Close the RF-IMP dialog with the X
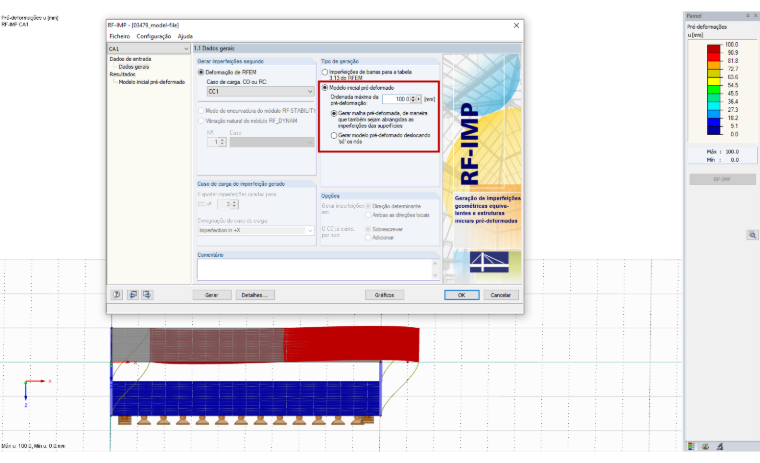This screenshot has height=463, width=760. 516,25
